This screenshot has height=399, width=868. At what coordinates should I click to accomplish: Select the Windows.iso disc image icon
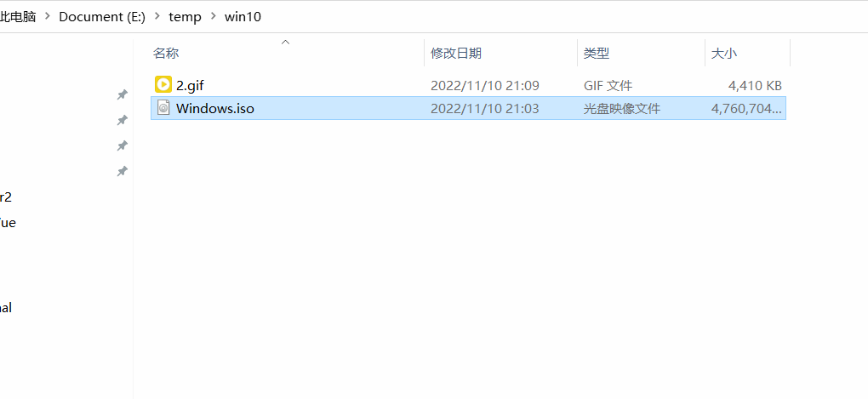(163, 108)
